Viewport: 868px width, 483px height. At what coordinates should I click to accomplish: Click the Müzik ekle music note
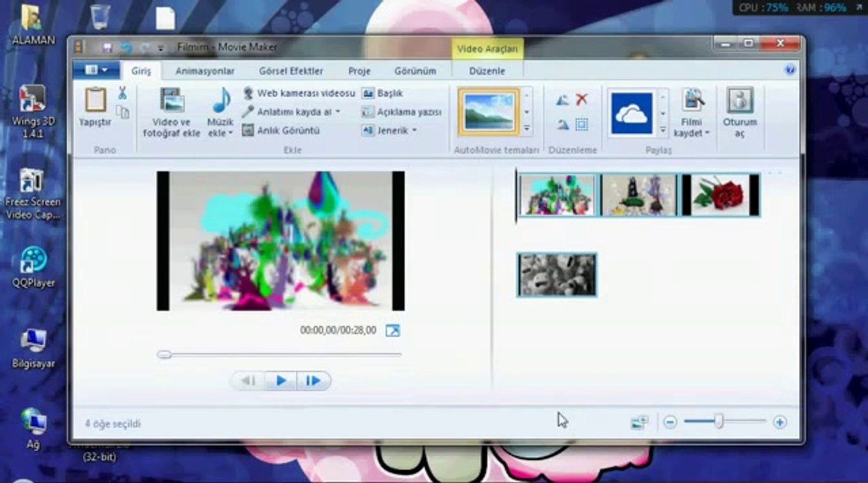coord(221,100)
